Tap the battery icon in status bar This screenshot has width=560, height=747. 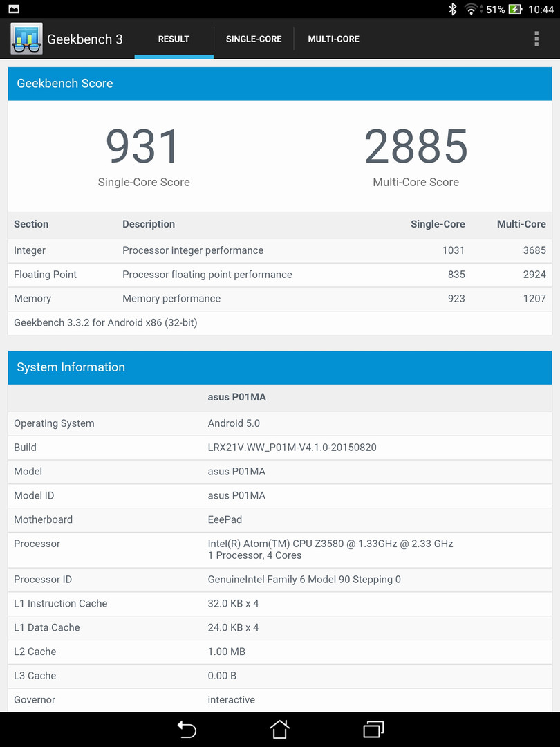pyautogui.click(x=515, y=10)
